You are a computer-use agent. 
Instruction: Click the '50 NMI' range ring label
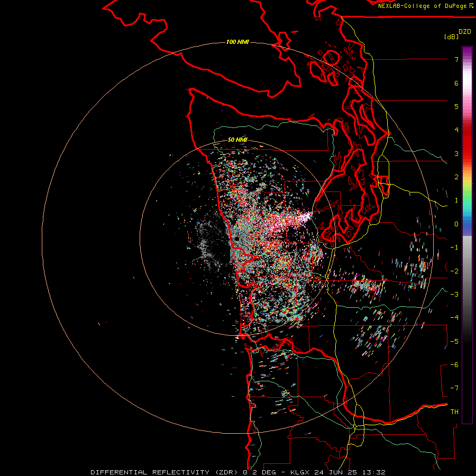[237, 140]
